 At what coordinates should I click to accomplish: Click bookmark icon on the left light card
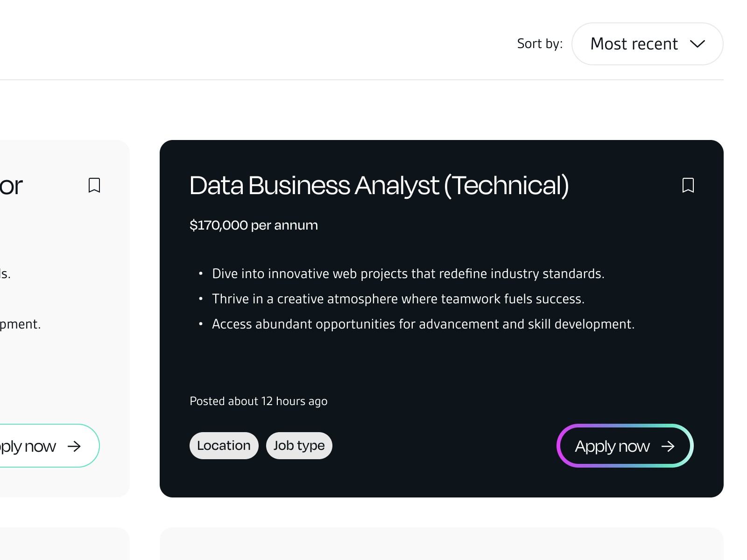coord(94,185)
